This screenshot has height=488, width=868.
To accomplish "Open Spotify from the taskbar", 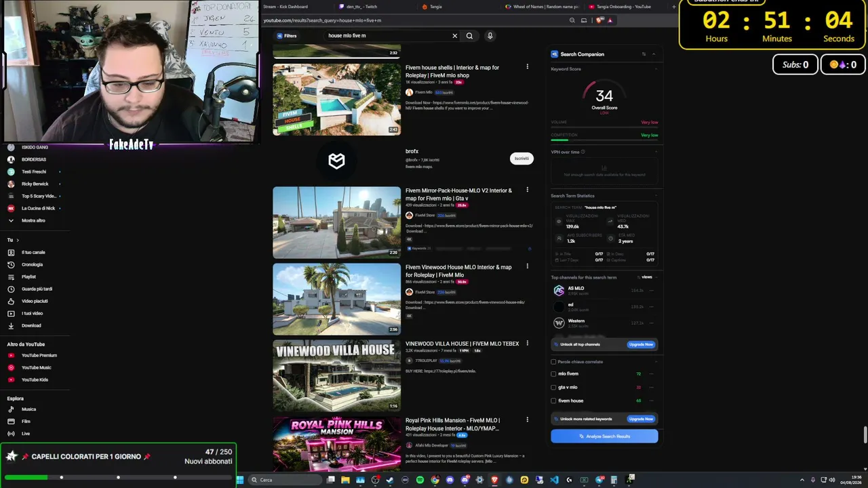I will (420, 480).
